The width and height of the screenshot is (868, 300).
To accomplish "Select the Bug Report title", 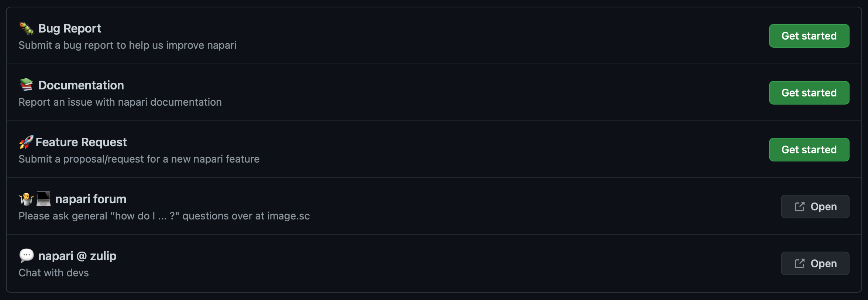I will point(70,28).
